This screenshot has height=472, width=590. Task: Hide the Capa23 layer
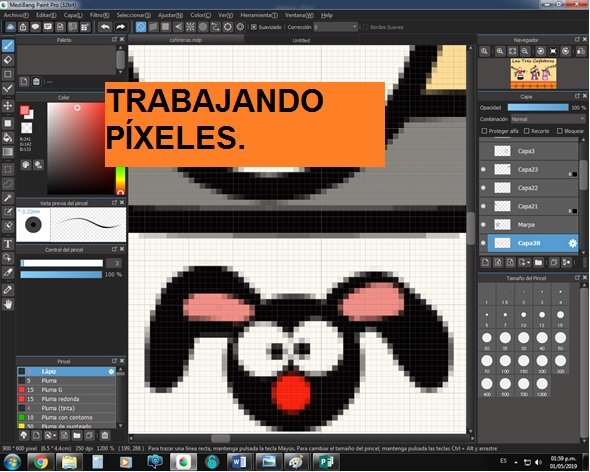(484, 170)
